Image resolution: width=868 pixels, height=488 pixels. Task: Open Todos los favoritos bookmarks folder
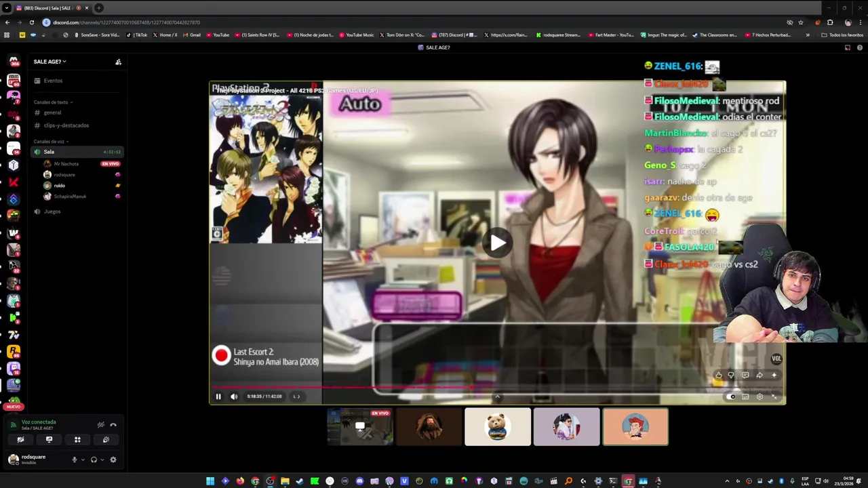click(844, 35)
